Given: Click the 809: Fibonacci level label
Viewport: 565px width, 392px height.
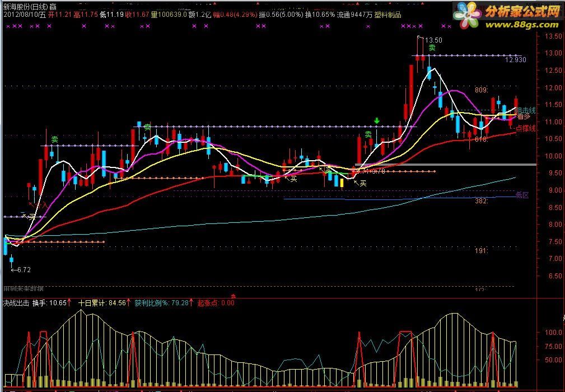Looking at the screenshot, I should pos(482,90).
